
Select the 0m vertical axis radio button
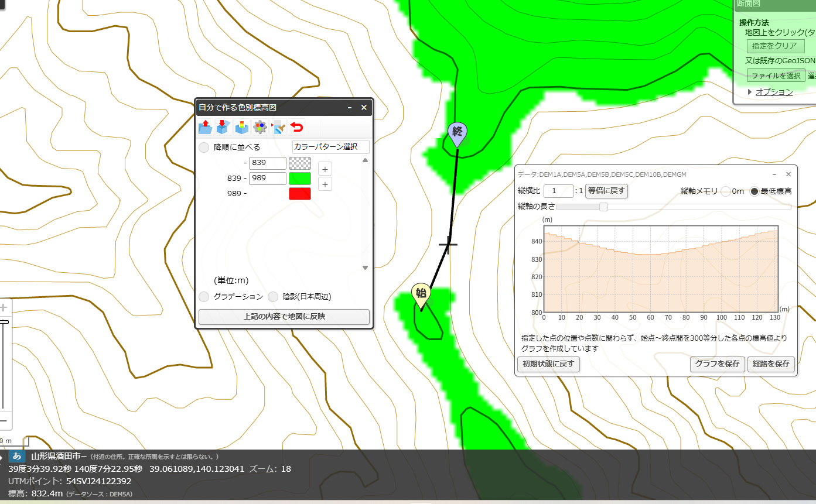coord(725,191)
